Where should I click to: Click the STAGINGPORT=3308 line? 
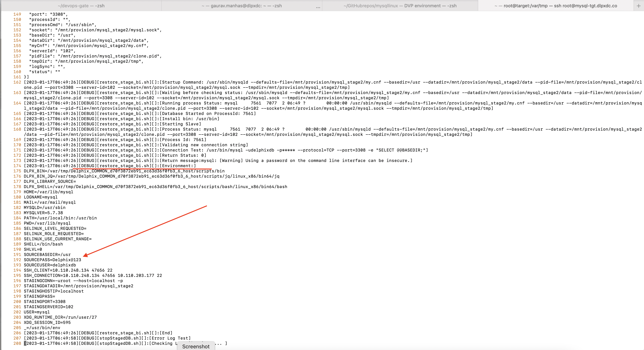45,302
